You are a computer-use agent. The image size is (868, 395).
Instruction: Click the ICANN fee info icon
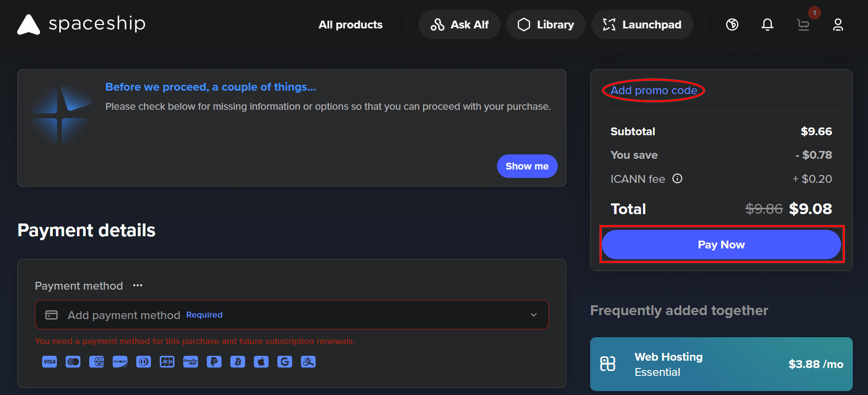[x=677, y=179]
